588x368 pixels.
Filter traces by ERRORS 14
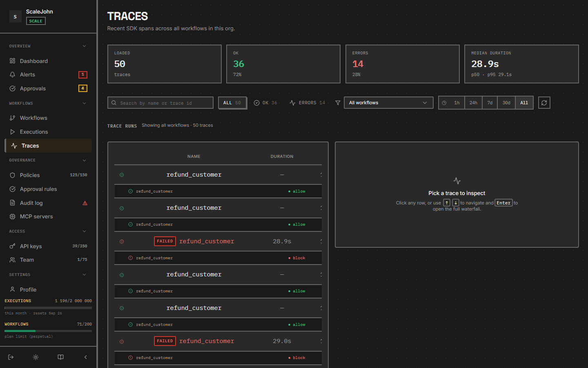tap(307, 103)
